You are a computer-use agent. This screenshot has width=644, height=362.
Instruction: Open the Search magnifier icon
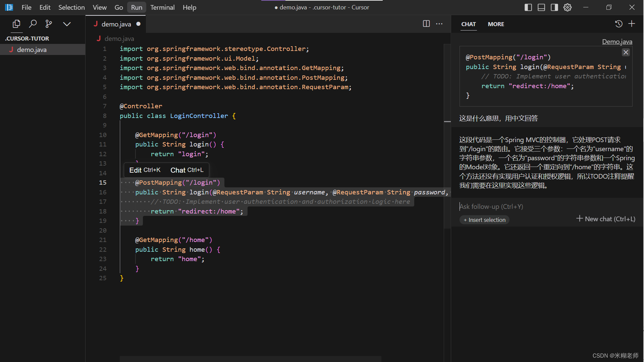coord(33,24)
